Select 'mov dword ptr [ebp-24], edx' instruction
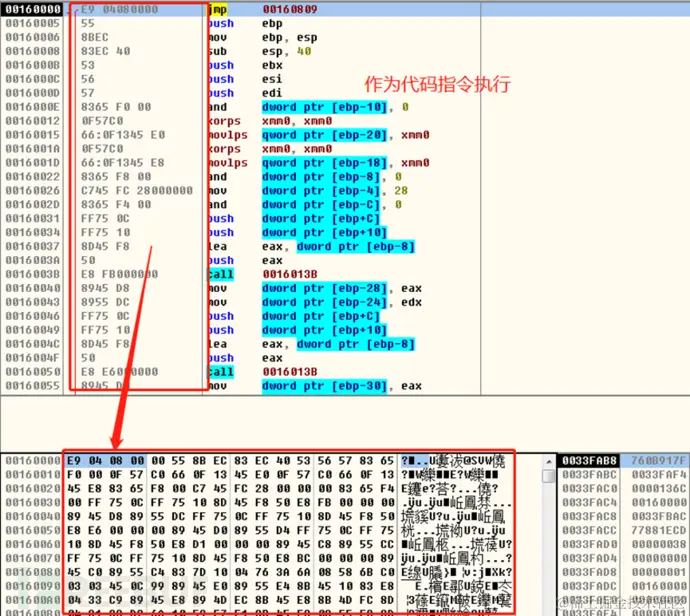Screen dimensions: 690x616 [315, 302]
